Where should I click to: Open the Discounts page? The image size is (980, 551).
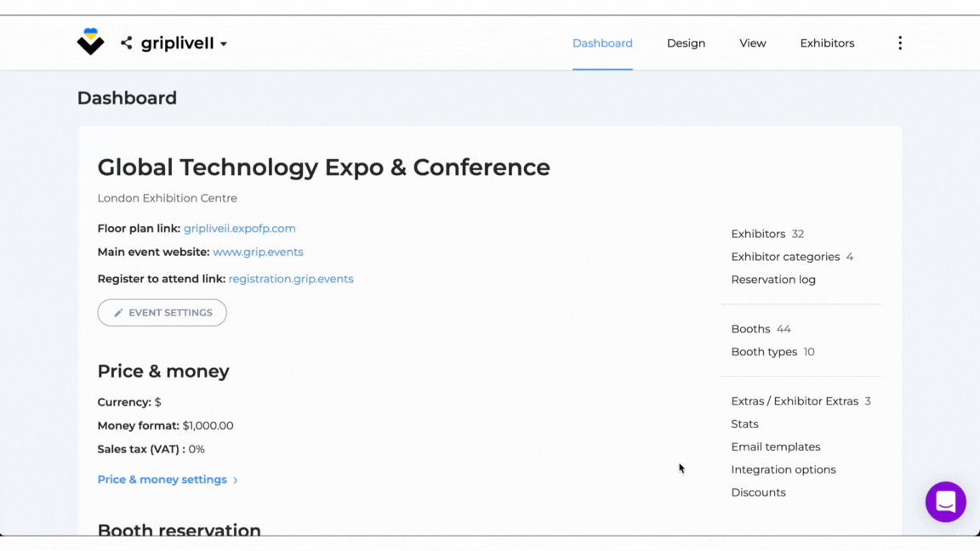pos(758,493)
